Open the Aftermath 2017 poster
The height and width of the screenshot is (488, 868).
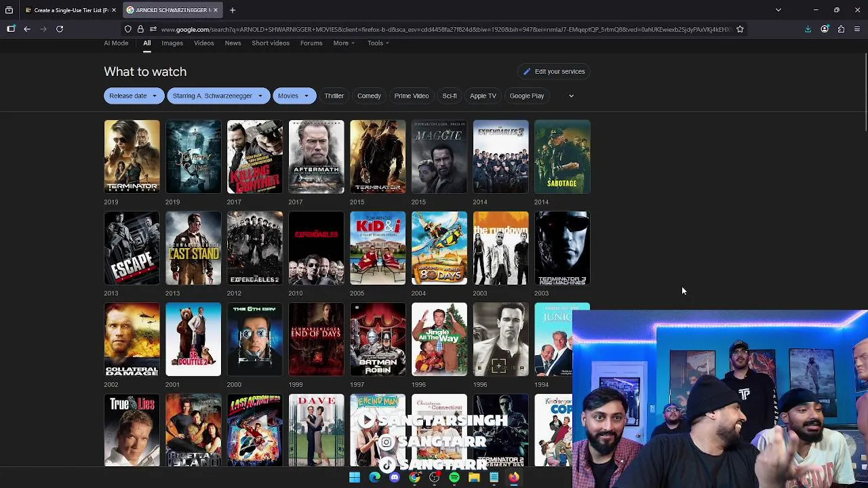pos(316,157)
